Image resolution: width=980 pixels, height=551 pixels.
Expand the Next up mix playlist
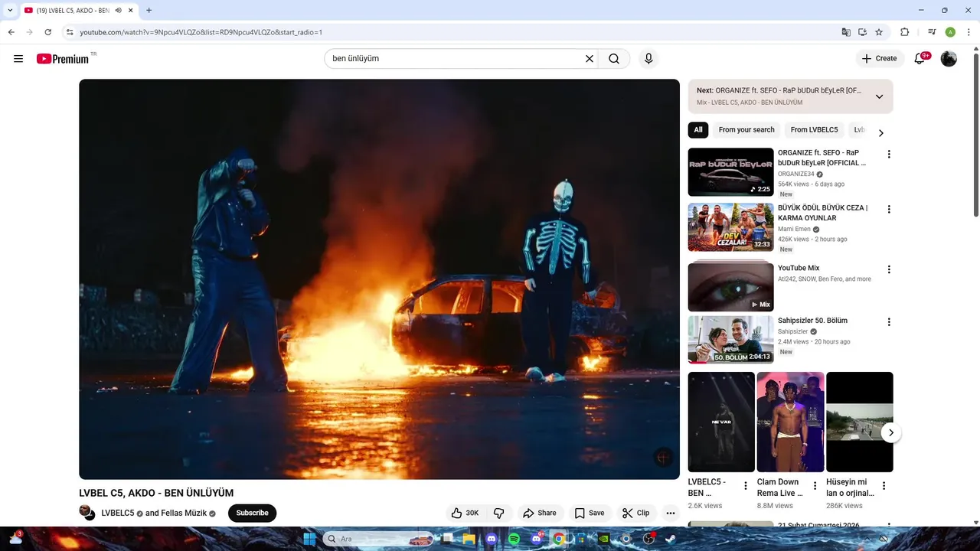pyautogui.click(x=879, y=96)
